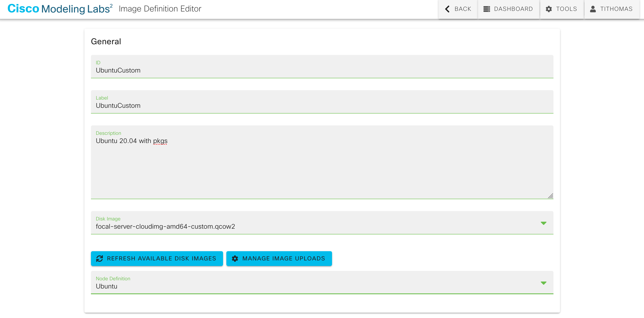The height and width of the screenshot is (318, 644).
Task: Click the refresh arrows icon
Action: click(x=100, y=259)
